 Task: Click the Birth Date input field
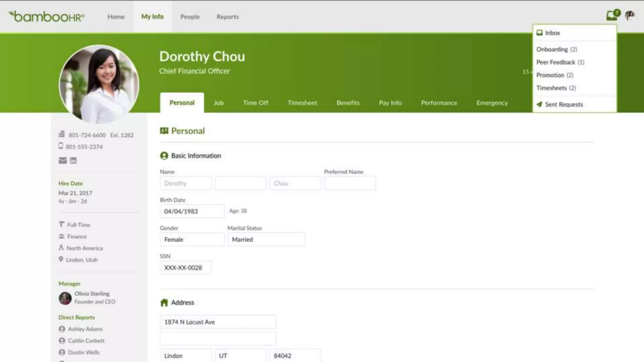point(192,211)
